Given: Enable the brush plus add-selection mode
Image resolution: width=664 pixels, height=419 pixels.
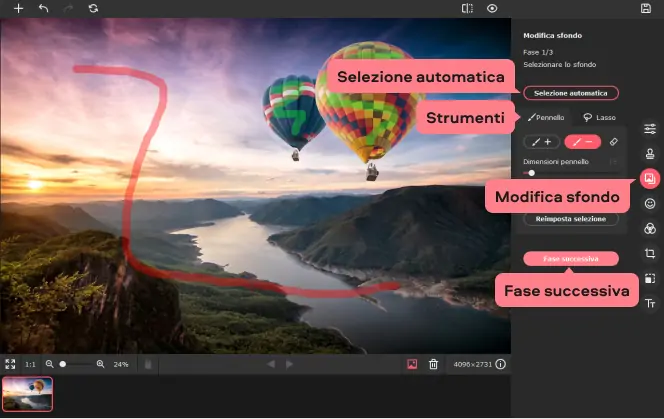Looking at the screenshot, I should 542,142.
